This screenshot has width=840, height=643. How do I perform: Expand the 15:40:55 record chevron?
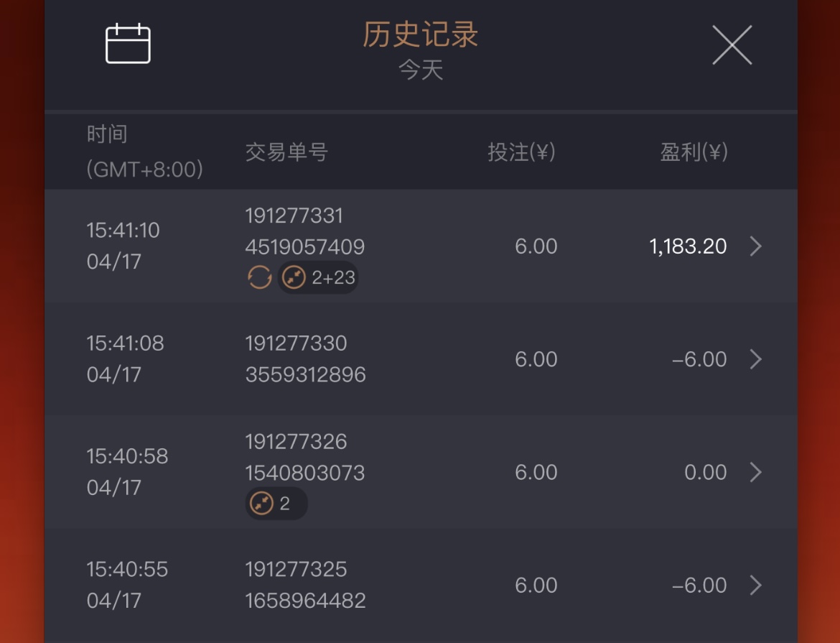point(755,586)
